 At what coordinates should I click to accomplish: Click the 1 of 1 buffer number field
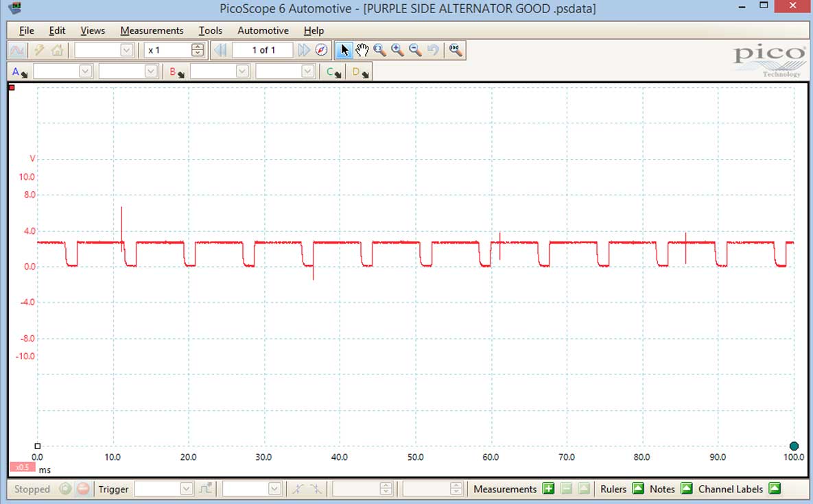click(263, 50)
